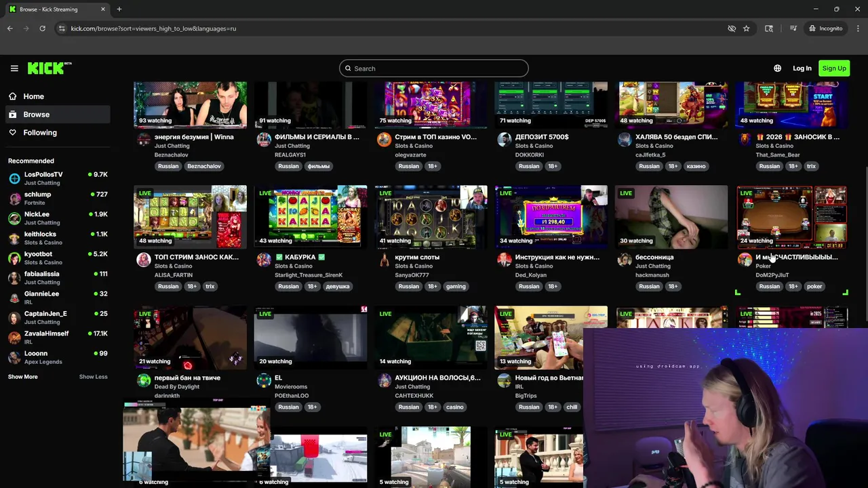Click the poker tag under DoM2PyJluT
The image size is (868, 488).
point(814,287)
